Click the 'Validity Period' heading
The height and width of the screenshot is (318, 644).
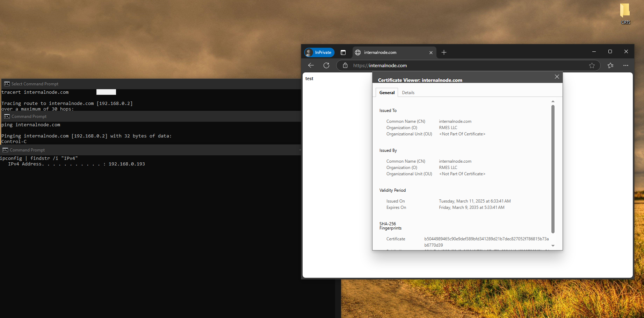click(x=392, y=190)
